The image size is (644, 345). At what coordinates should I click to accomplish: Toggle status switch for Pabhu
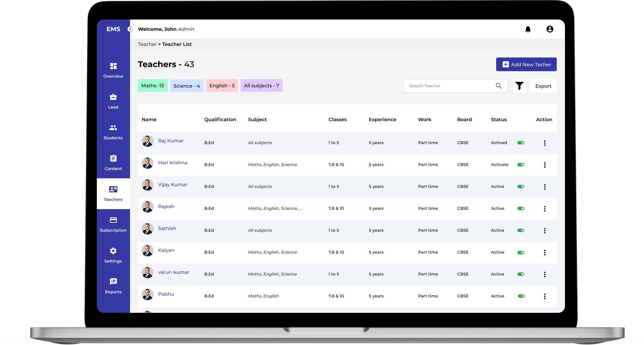(521, 296)
